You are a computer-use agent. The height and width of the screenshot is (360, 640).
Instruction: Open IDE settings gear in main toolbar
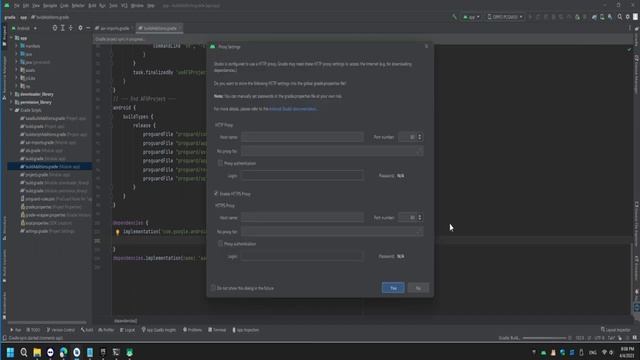tap(627, 17)
